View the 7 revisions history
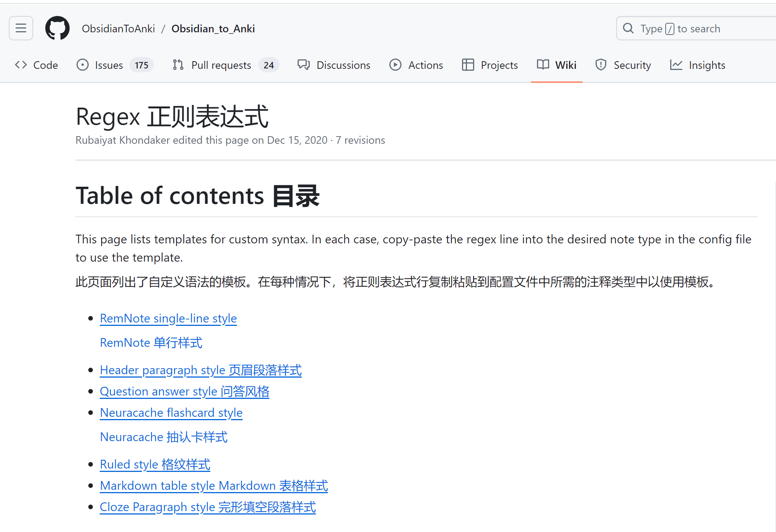Image resolution: width=776 pixels, height=532 pixels. click(x=360, y=140)
